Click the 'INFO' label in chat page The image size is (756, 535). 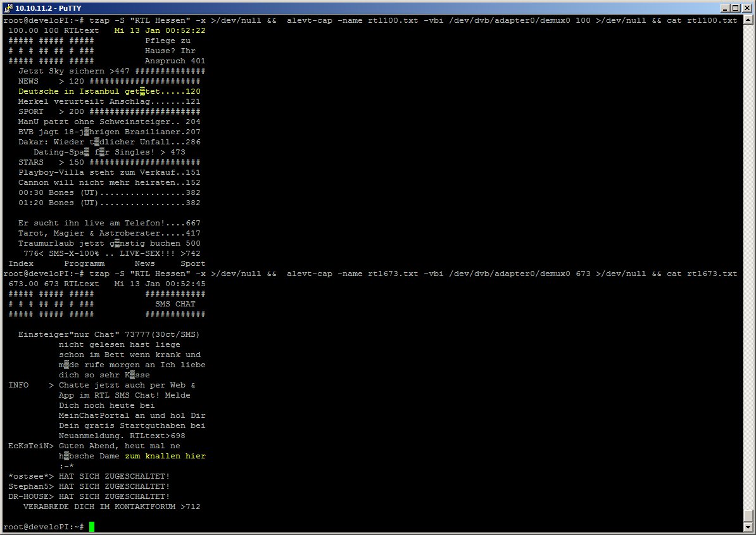point(18,384)
